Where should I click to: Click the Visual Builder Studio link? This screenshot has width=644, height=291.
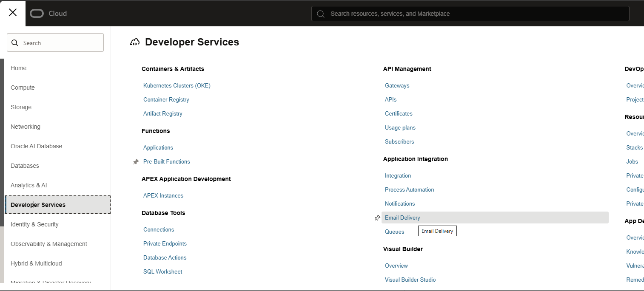click(410, 280)
